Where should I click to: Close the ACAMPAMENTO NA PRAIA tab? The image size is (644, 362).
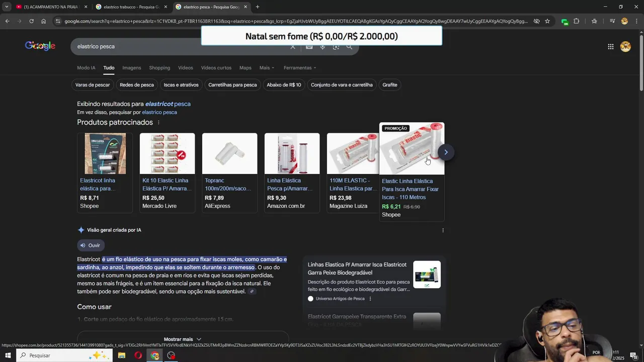(86, 7)
